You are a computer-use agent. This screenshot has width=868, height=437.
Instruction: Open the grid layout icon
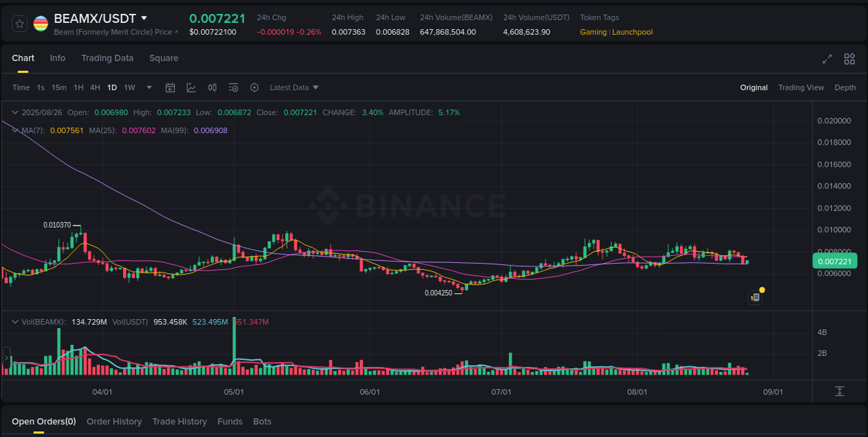(849, 60)
